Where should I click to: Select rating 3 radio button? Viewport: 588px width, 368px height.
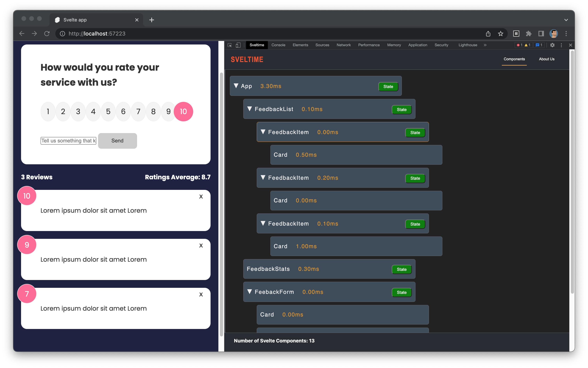click(78, 111)
